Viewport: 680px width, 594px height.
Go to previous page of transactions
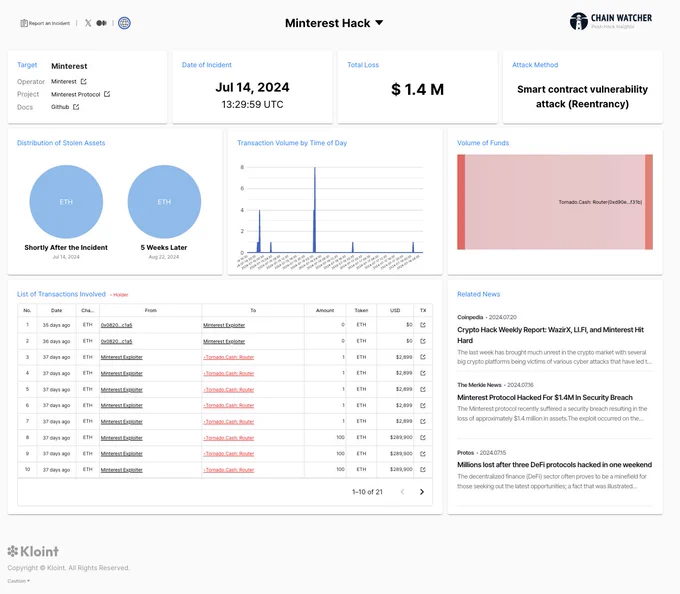(402, 492)
